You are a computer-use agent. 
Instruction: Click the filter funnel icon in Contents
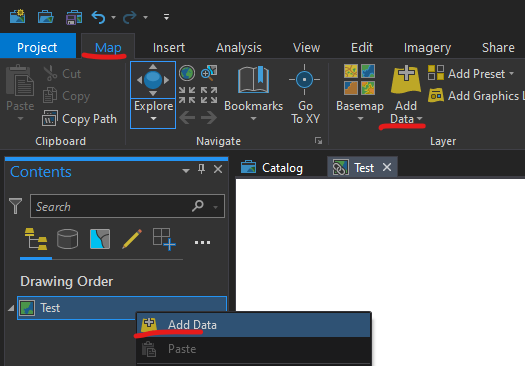tap(15, 206)
